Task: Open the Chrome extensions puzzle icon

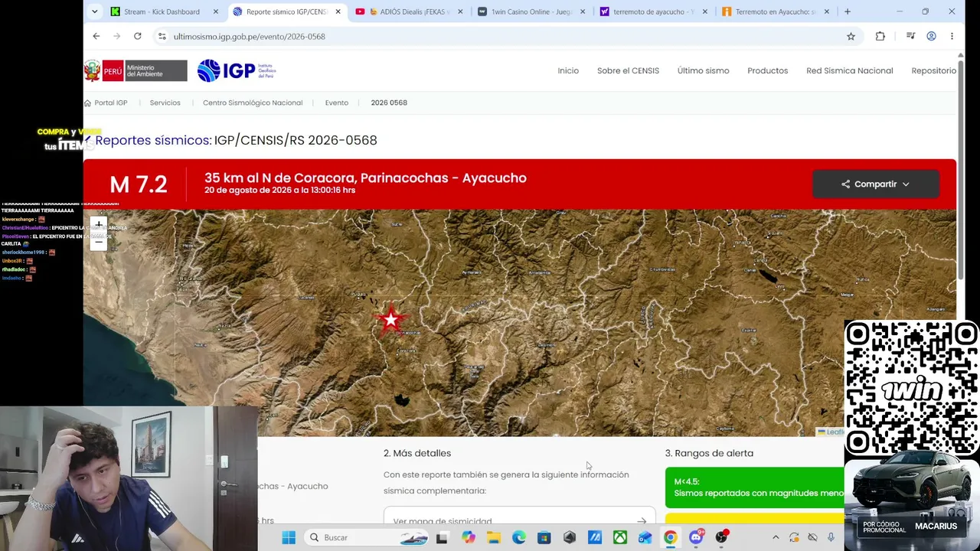Action: (880, 36)
